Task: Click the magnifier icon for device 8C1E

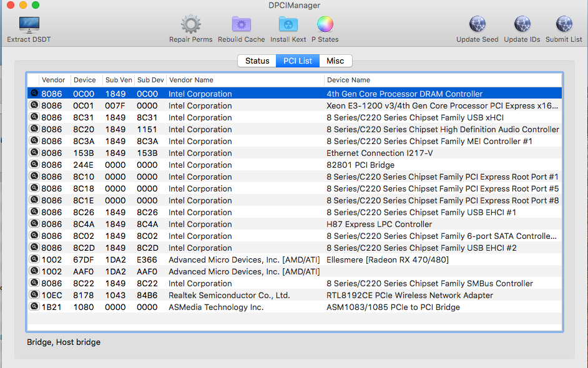Action: click(34, 200)
